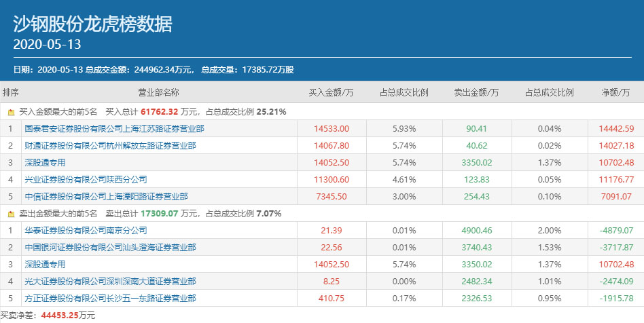Click the 卖出金额/万 column header

(x=476, y=92)
